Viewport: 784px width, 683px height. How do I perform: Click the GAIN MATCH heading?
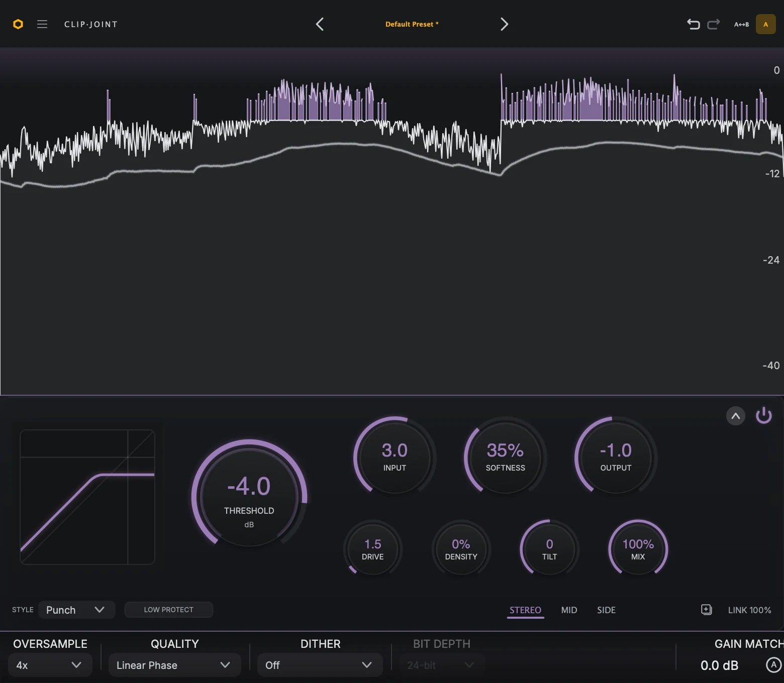(x=749, y=644)
